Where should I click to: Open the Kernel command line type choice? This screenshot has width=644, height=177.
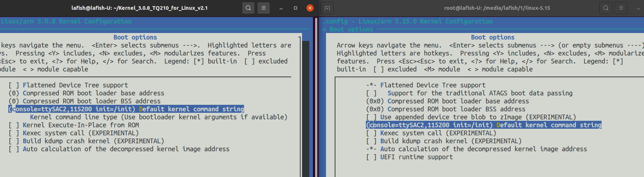(158, 117)
